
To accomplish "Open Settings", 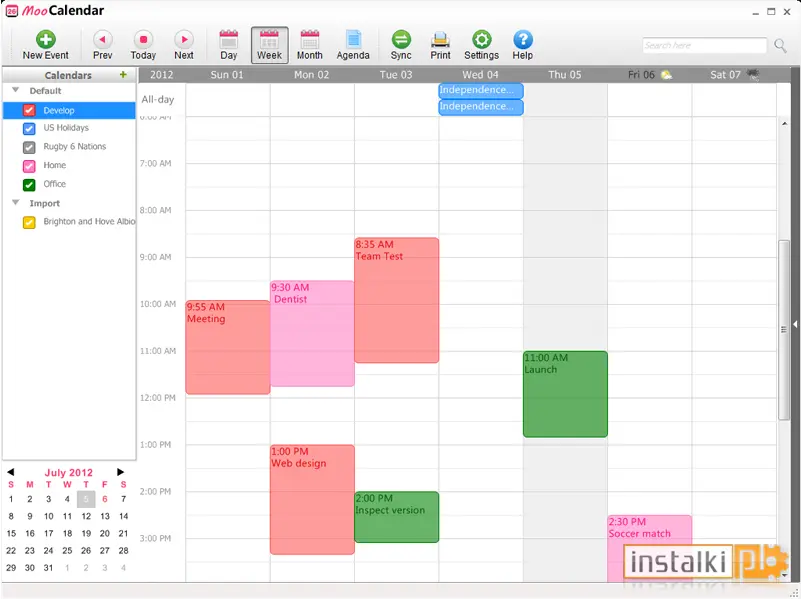I will (x=481, y=45).
